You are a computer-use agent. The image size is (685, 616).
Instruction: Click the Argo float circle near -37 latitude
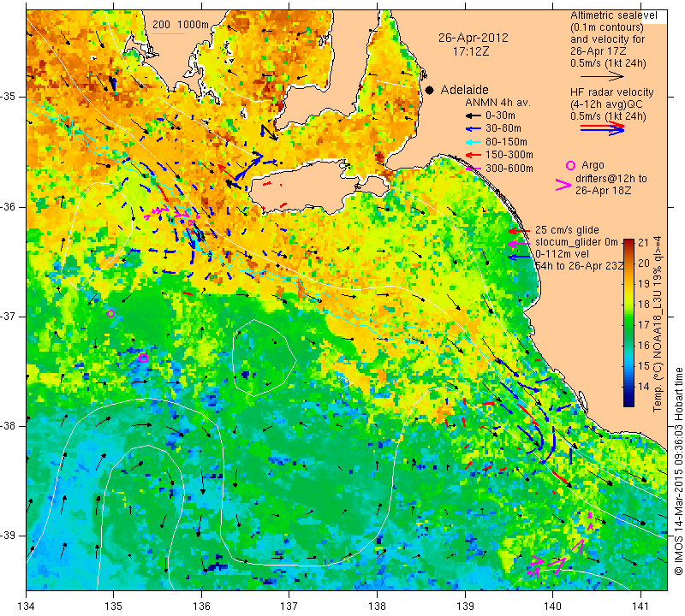click(110, 313)
